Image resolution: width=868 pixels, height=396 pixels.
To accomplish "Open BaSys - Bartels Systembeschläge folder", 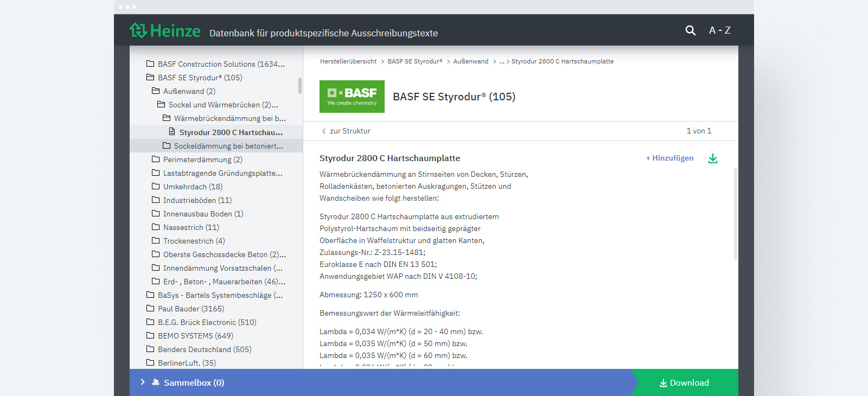I will tap(214, 295).
